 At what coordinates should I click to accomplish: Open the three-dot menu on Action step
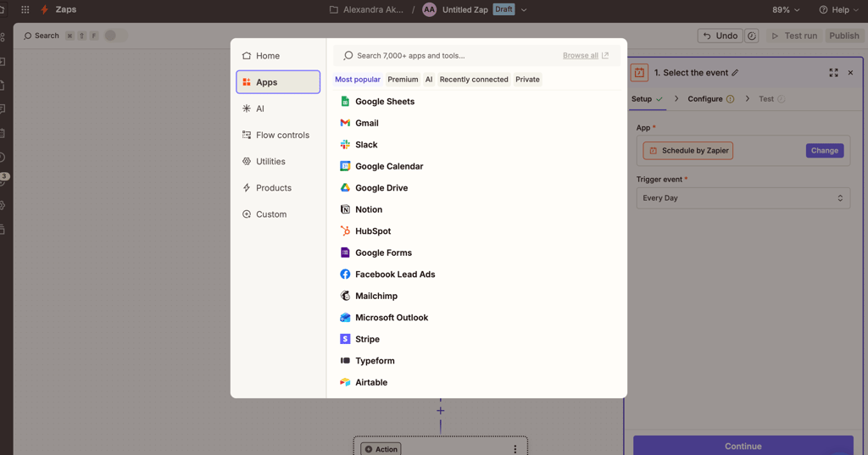(x=515, y=449)
